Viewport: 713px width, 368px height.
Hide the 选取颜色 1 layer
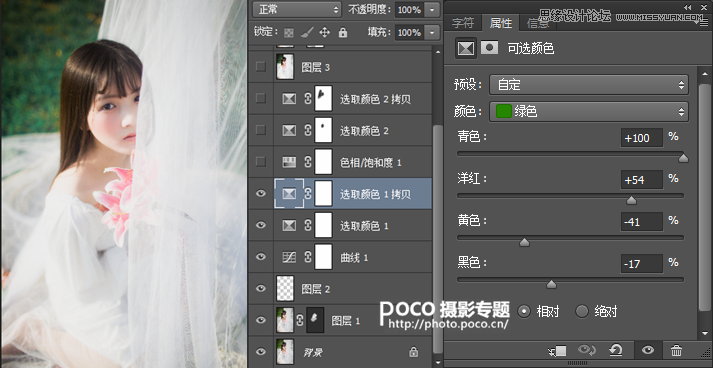pyautogui.click(x=261, y=225)
